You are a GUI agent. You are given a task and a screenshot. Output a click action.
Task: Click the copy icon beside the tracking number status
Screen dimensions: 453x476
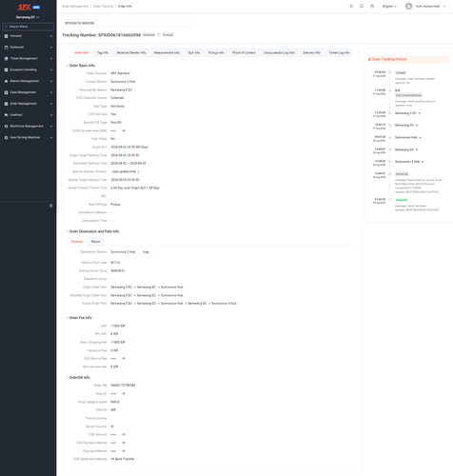click(x=159, y=35)
